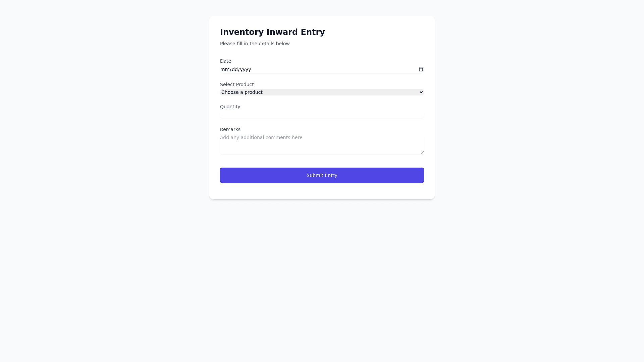Click empty space in the Date input
This screenshot has height=362, width=644.
335,69
